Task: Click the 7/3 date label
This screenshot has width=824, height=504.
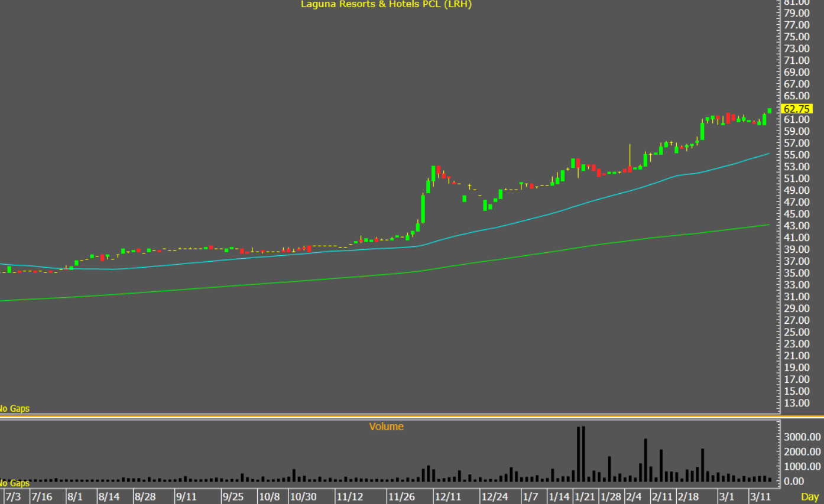Action: tap(13, 496)
